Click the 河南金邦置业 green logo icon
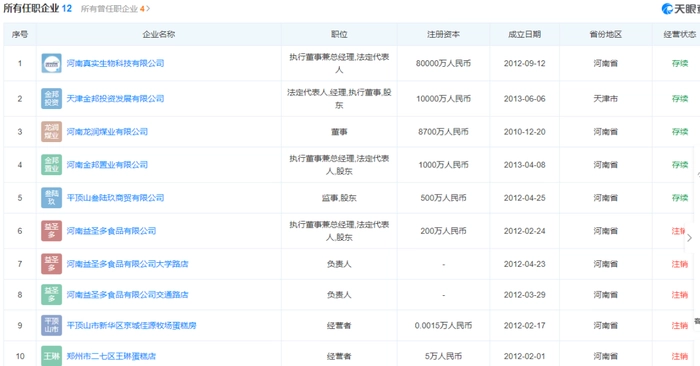This screenshot has width=700, height=366. (51, 165)
